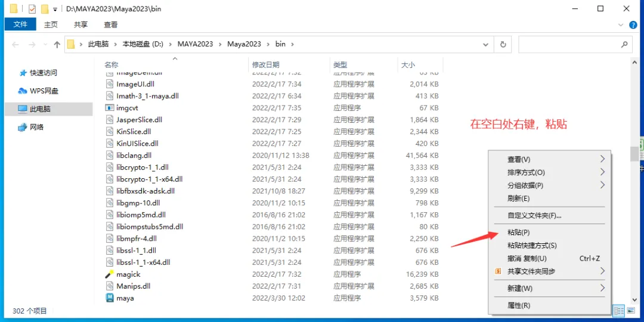Select the libssl-1_1-x64.dll file row

[x=272, y=262]
